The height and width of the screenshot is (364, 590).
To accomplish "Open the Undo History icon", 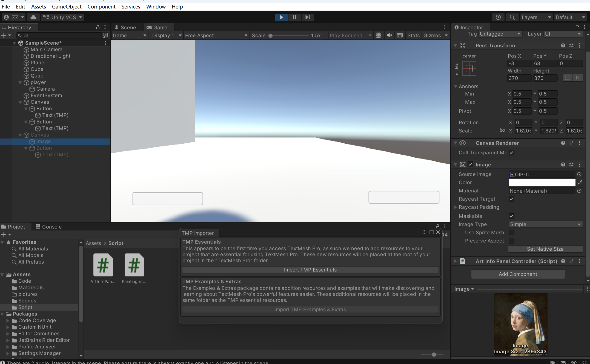I will pyautogui.click(x=498, y=17).
